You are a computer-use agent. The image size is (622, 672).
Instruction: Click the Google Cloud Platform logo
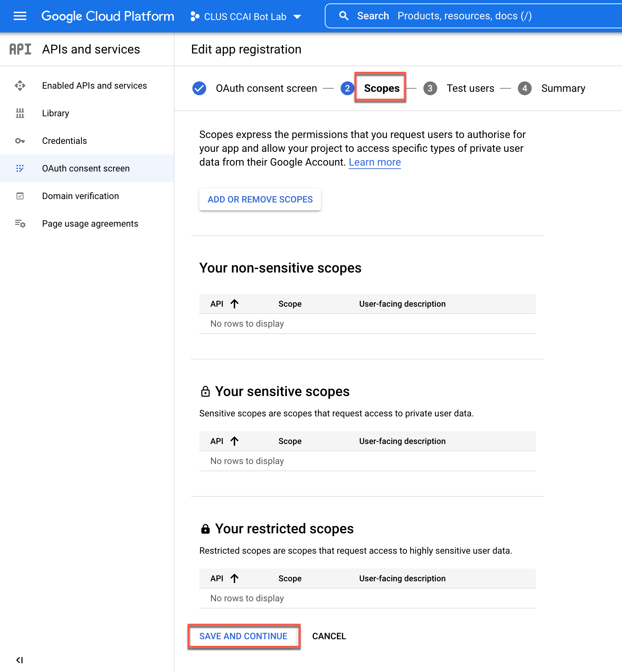[x=108, y=16]
